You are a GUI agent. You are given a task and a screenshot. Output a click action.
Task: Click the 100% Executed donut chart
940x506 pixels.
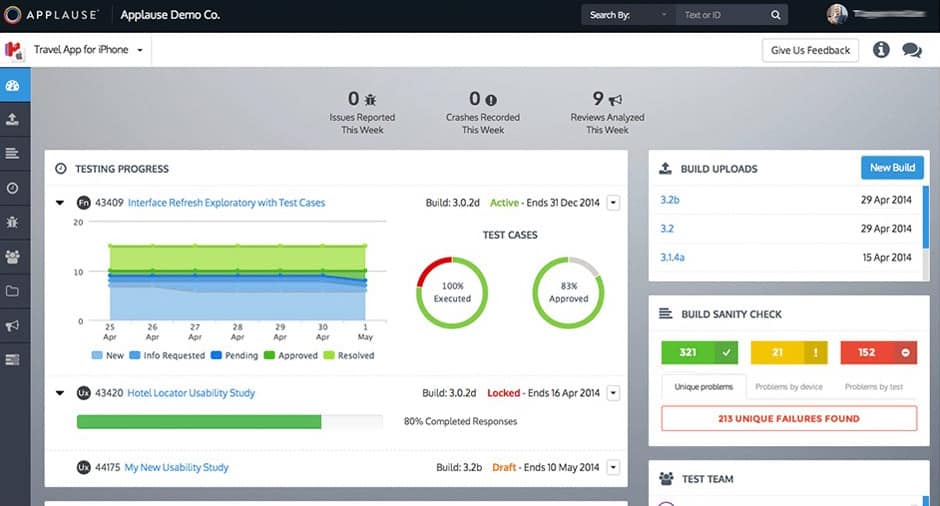pos(452,293)
